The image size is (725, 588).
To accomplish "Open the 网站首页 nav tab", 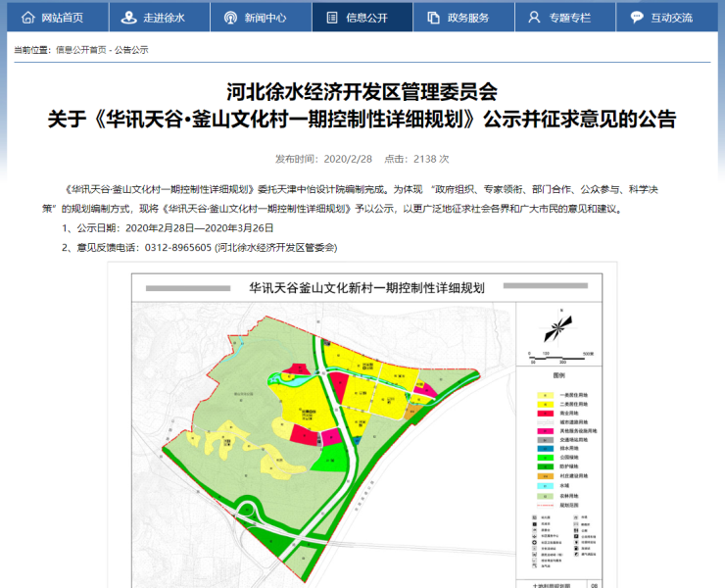I will click(58, 17).
